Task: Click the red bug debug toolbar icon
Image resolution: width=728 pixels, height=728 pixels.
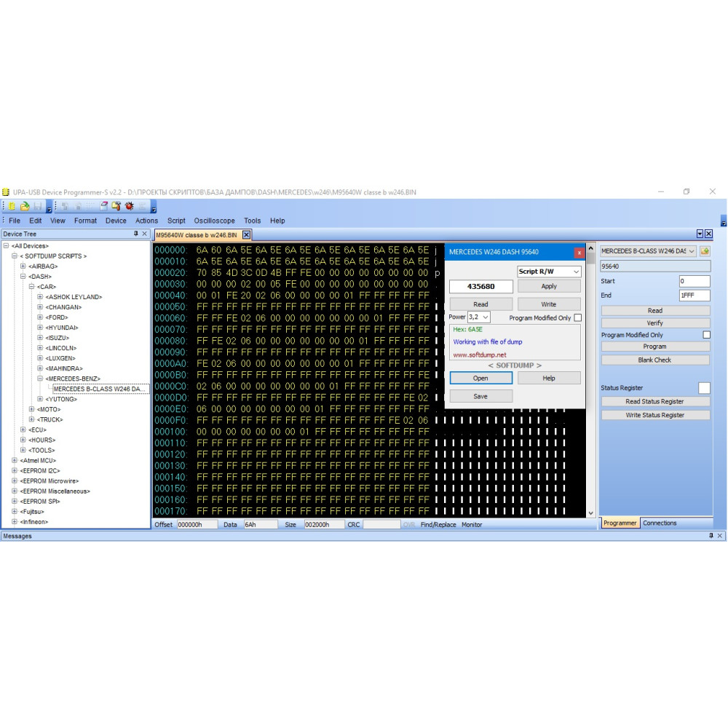Action: coord(129,206)
